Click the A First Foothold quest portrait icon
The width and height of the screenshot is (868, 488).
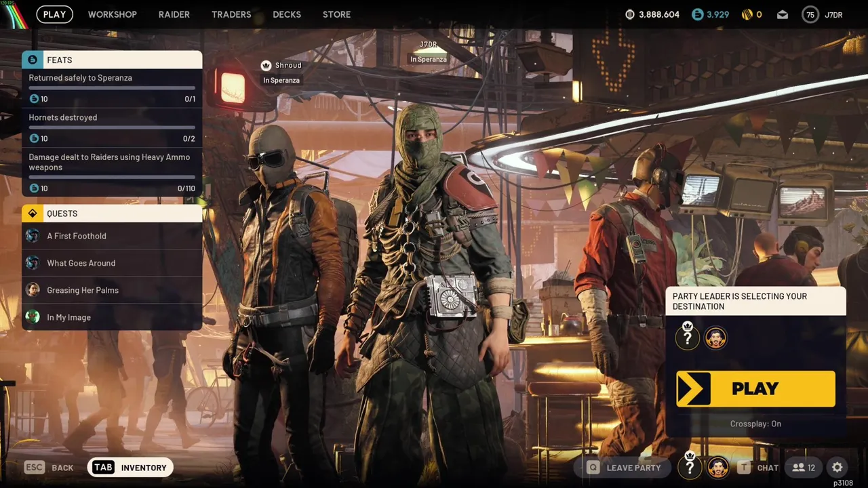33,236
